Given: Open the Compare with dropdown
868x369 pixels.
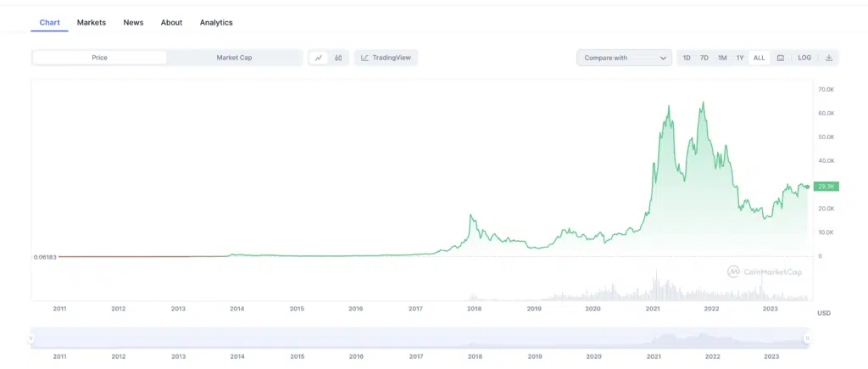Looking at the screenshot, I should click(x=624, y=58).
